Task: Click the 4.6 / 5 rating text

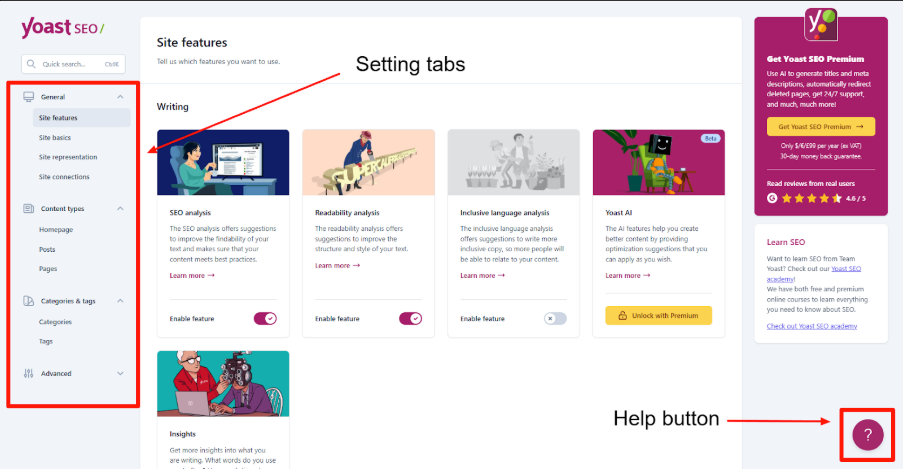Action: [855, 198]
